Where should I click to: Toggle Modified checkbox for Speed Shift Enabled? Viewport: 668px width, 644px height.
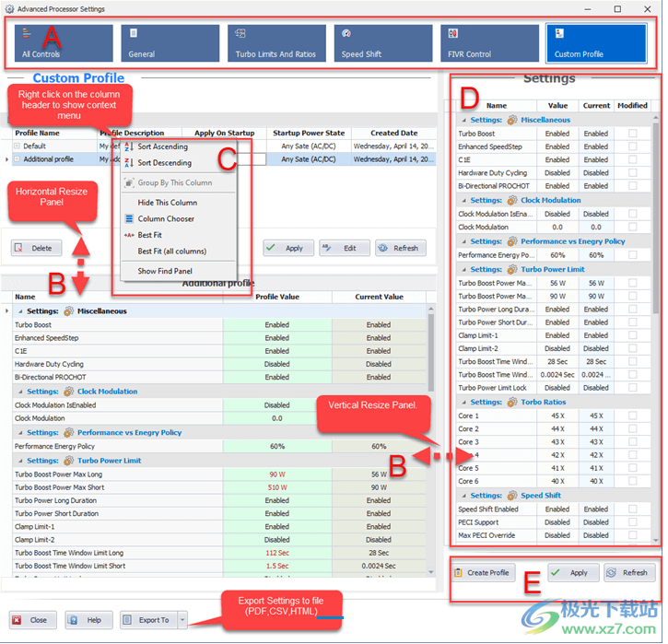pyautogui.click(x=633, y=509)
